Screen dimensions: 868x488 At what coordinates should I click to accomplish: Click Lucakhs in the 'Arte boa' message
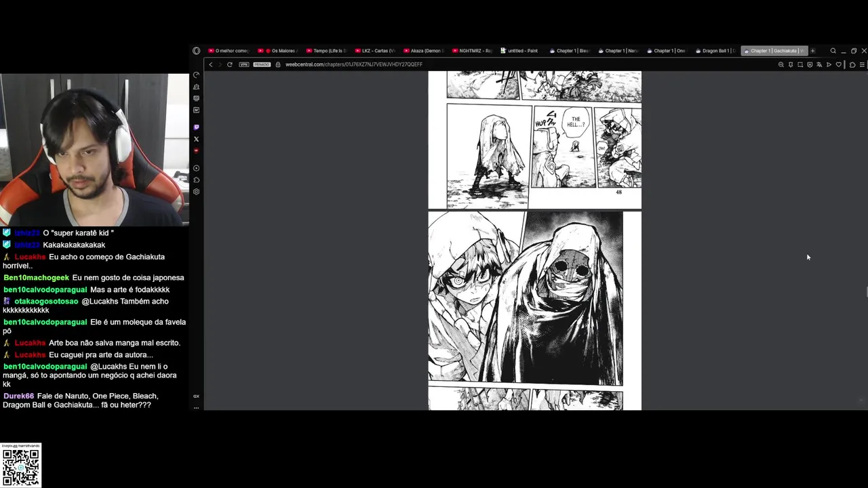point(31,343)
